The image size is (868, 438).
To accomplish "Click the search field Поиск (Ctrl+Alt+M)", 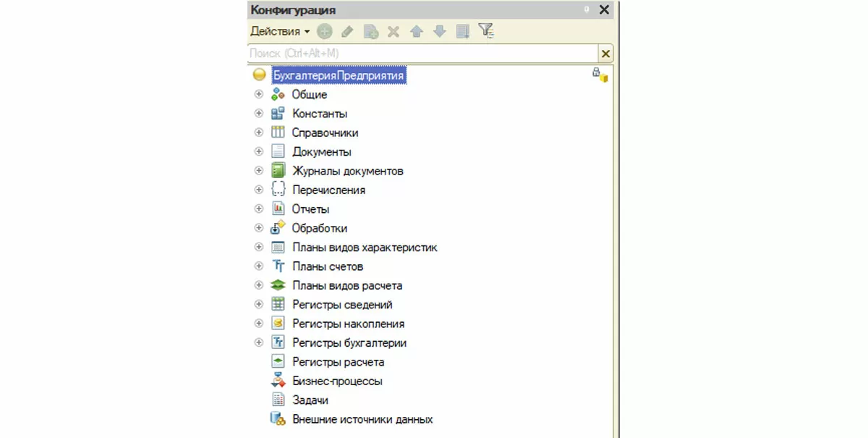I will click(422, 54).
